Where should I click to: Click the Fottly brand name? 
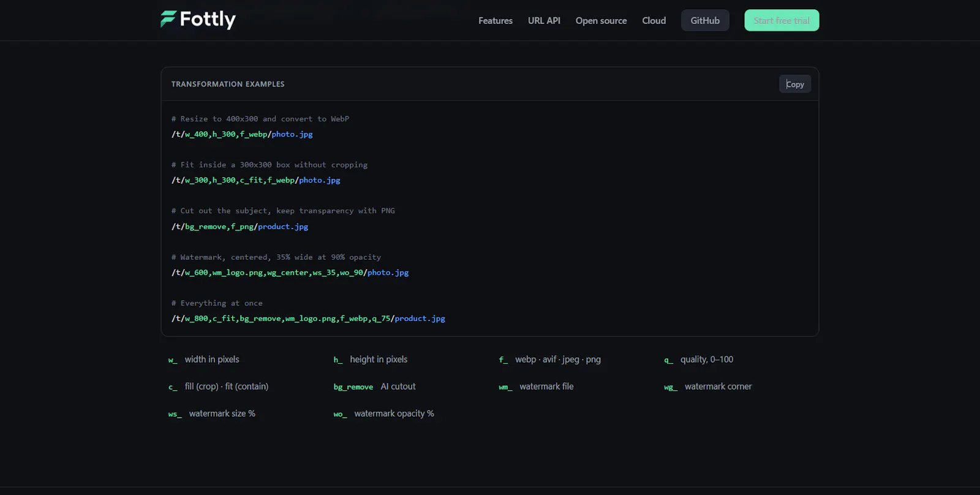pos(208,20)
